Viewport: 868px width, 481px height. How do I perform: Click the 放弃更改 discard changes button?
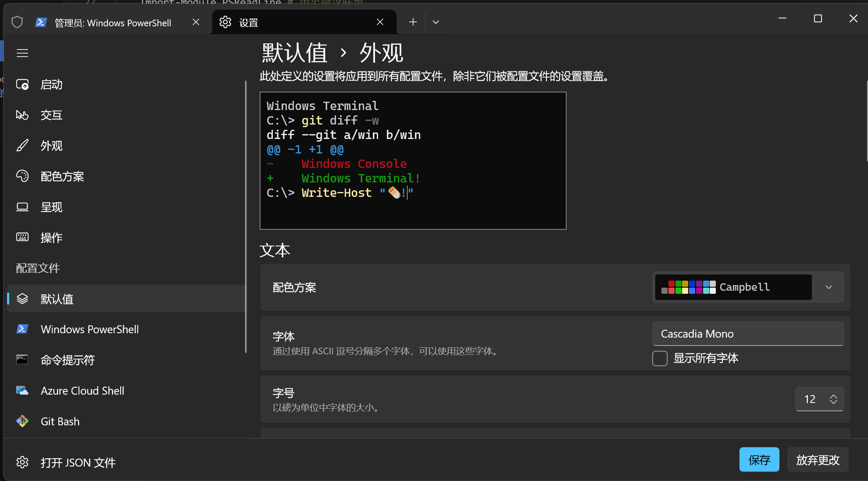(818, 460)
